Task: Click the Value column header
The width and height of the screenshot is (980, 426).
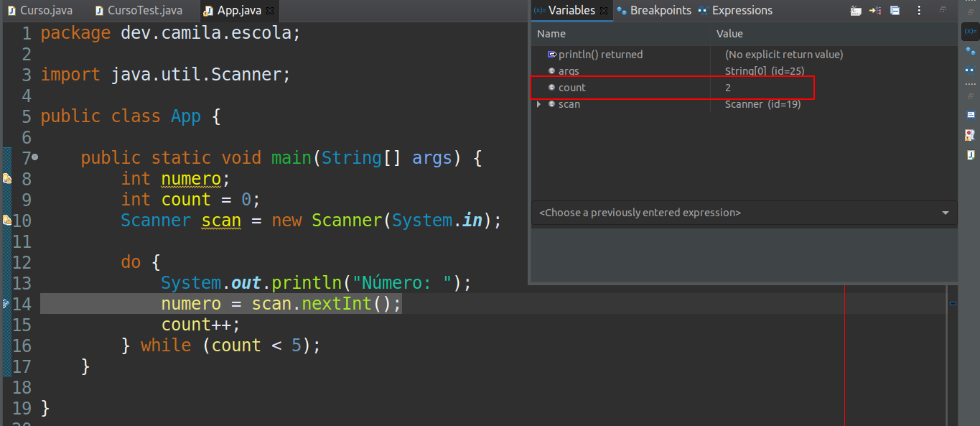Action: (x=729, y=34)
